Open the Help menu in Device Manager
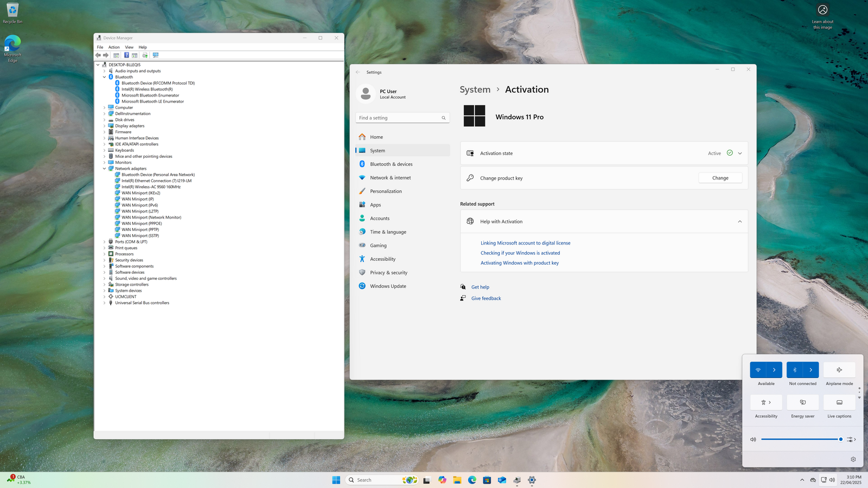Screen dimensions: 868x488 143,47
